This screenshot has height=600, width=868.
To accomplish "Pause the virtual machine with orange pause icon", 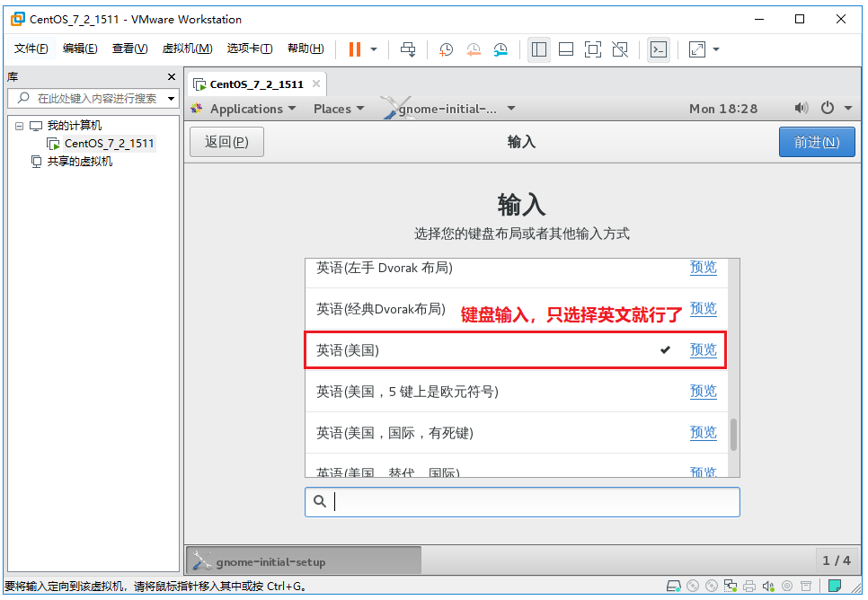I will (x=355, y=49).
